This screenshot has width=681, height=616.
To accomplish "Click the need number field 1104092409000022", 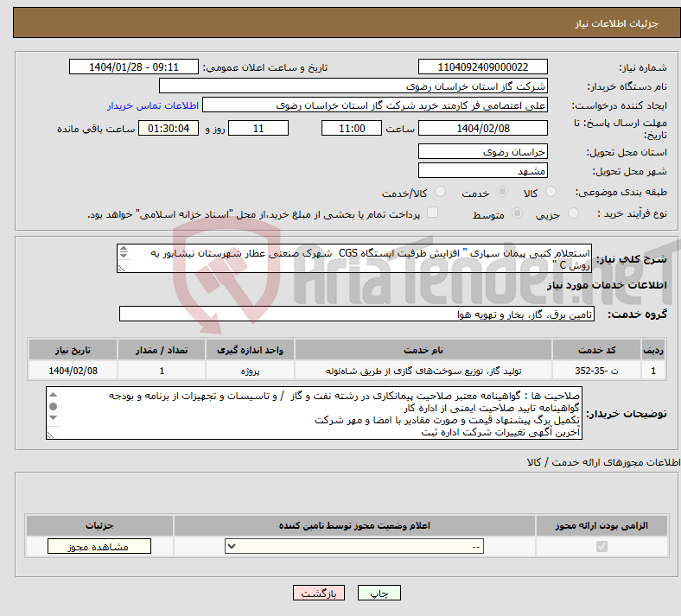I will pyautogui.click(x=482, y=67).
